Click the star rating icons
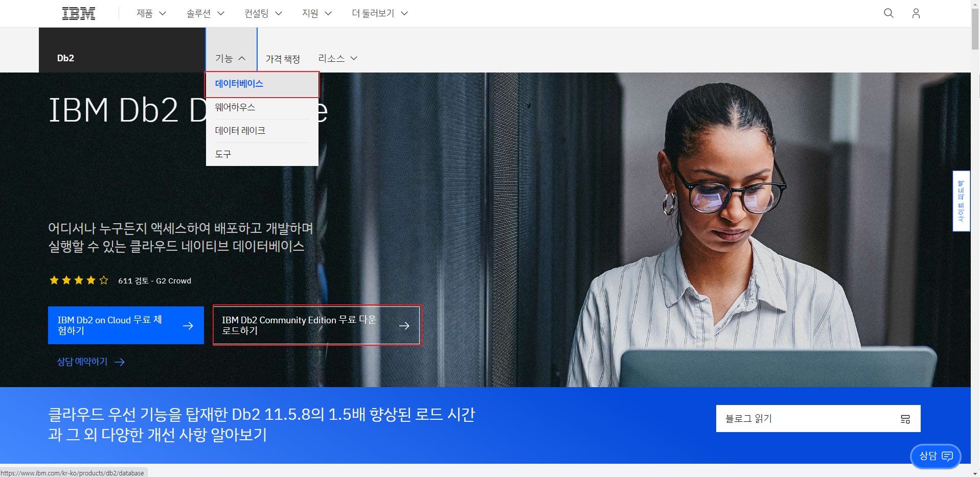The width and height of the screenshot is (980, 477). pyautogui.click(x=79, y=280)
